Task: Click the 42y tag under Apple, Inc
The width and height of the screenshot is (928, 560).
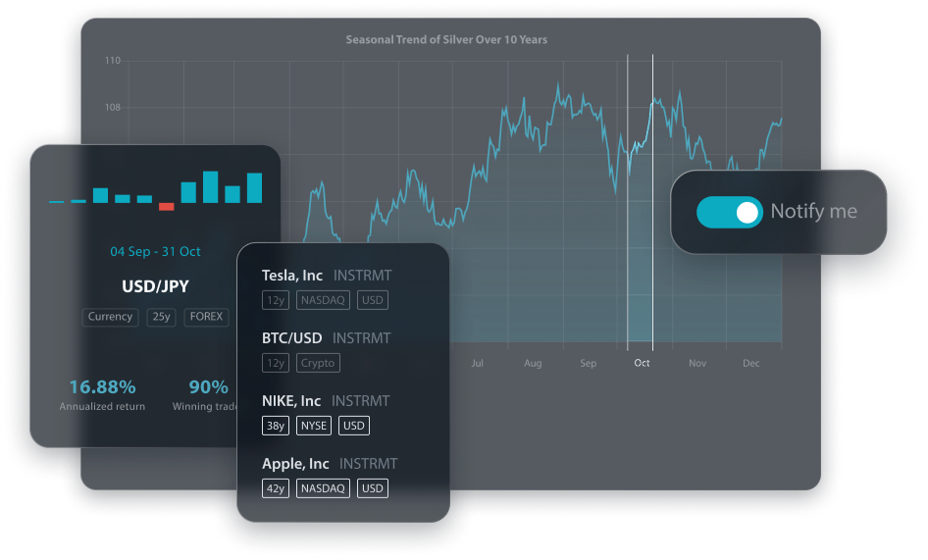Action: 275,488
